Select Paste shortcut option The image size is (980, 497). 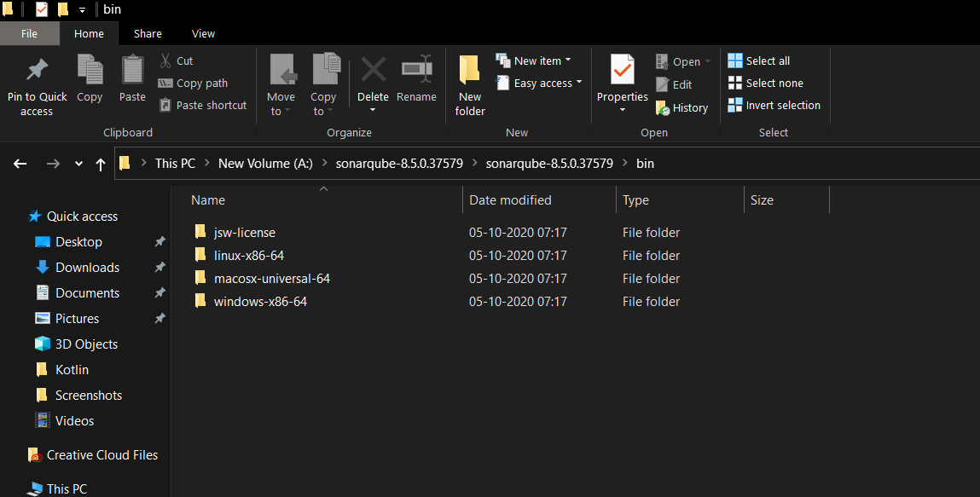[203, 105]
